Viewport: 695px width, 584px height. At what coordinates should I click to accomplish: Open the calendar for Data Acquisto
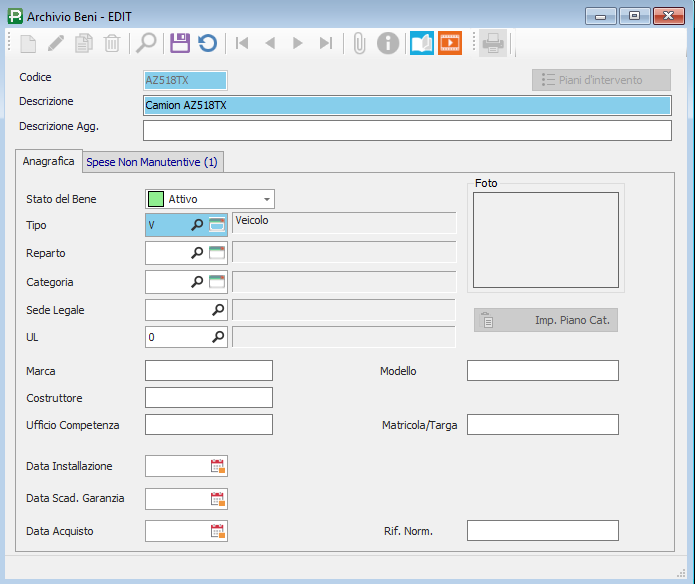[218, 531]
